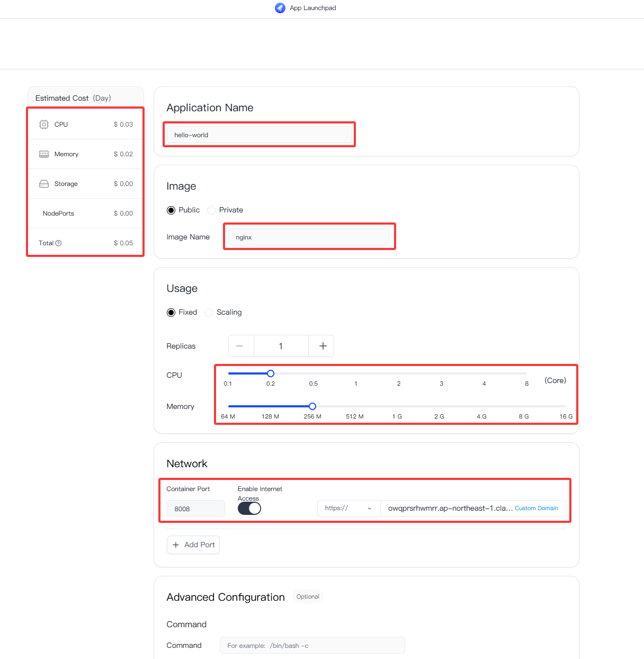This screenshot has width=644, height=659.
Task: Select the Public image radio button
Action: click(171, 210)
